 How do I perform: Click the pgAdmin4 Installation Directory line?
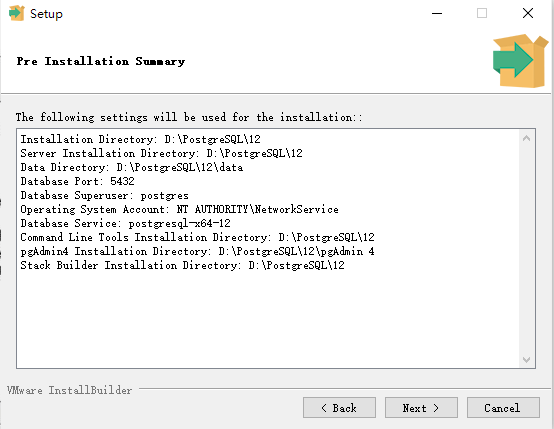197,251
